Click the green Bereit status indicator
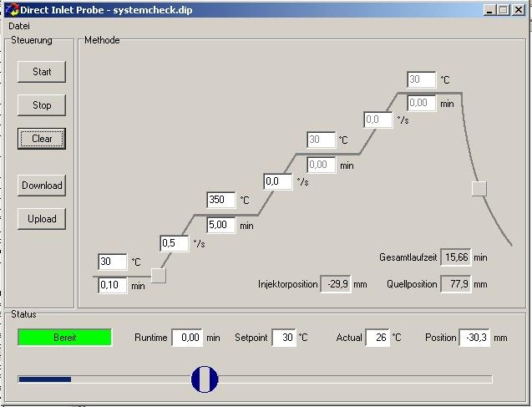 [64, 338]
